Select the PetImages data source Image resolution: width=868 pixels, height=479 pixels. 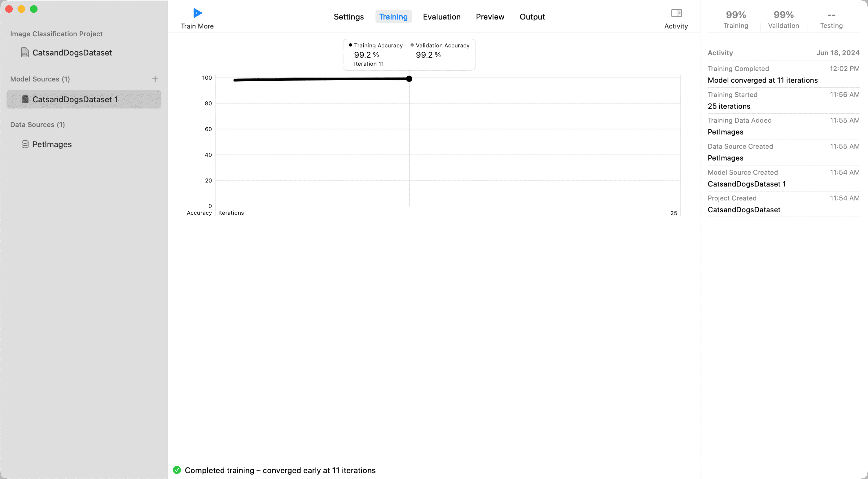(52, 144)
